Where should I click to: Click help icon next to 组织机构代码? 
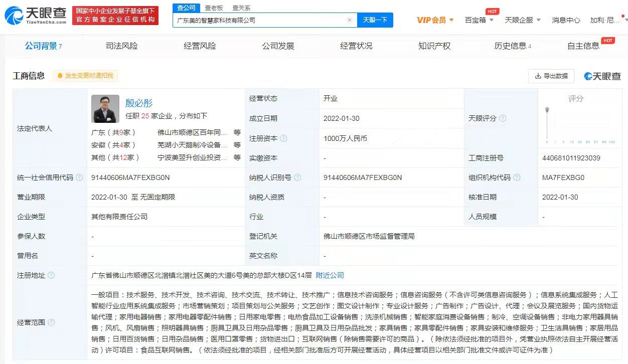(517, 177)
